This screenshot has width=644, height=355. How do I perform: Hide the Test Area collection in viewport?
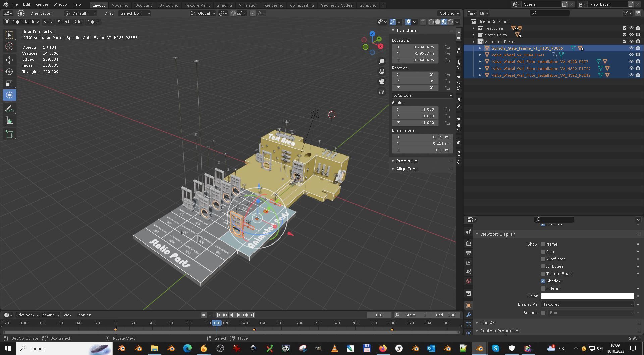click(631, 28)
